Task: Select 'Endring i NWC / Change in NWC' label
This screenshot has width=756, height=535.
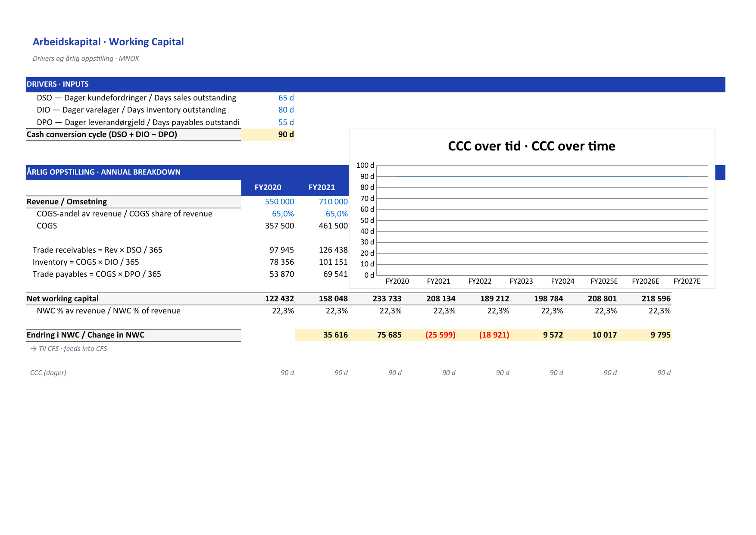Action: click(x=85, y=335)
